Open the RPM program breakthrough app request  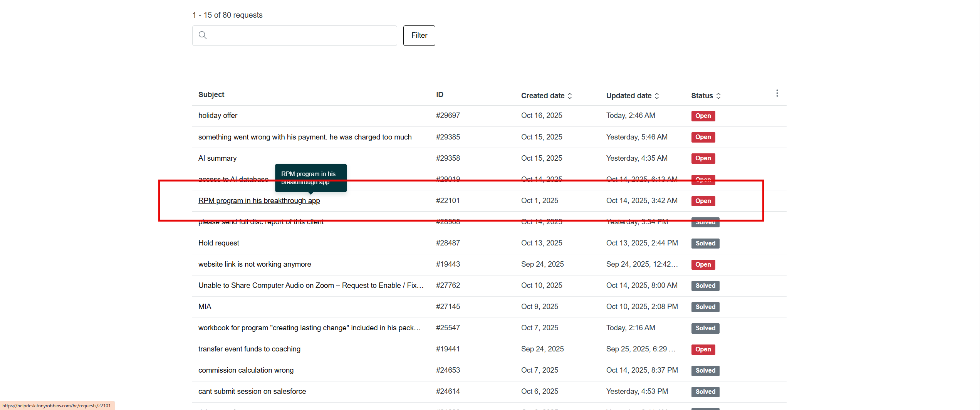pyautogui.click(x=259, y=201)
